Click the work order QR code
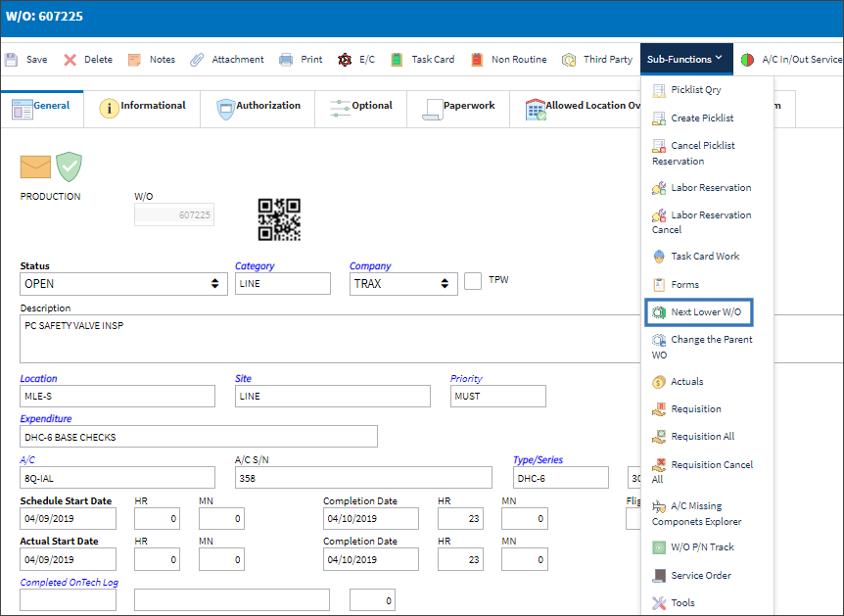 coord(279,219)
